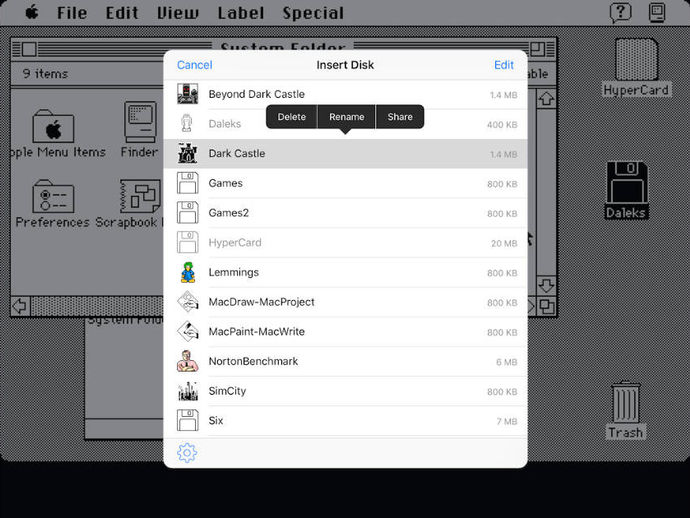Click the Games2 floppy disk icon
The height and width of the screenshot is (518, 690).
point(187,213)
